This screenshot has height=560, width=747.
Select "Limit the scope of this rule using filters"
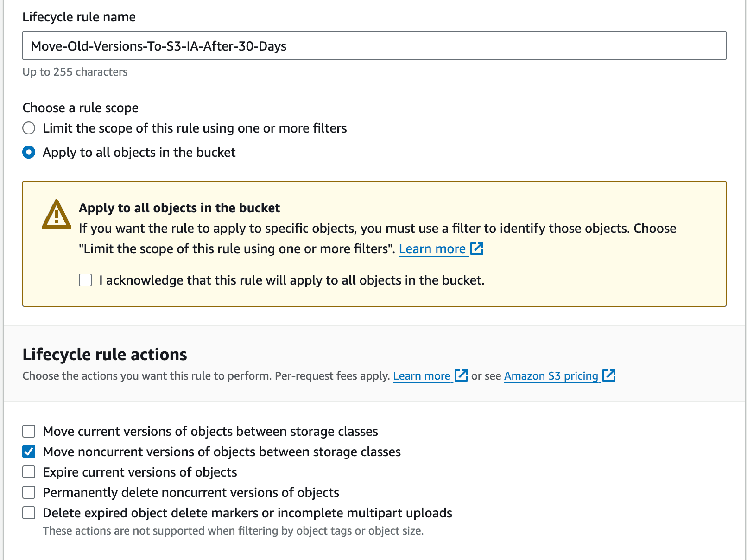[x=28, y=128]
